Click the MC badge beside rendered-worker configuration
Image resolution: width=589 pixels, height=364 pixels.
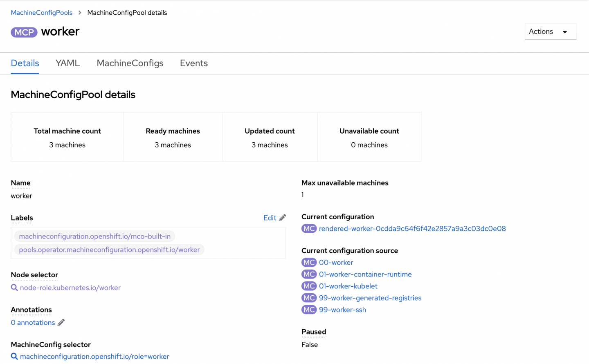coord(309,229)
